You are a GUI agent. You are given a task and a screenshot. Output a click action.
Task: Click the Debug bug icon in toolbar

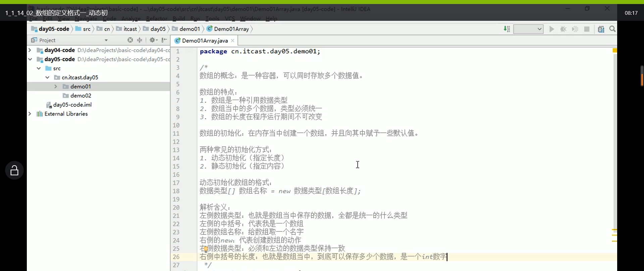[563, 29]
